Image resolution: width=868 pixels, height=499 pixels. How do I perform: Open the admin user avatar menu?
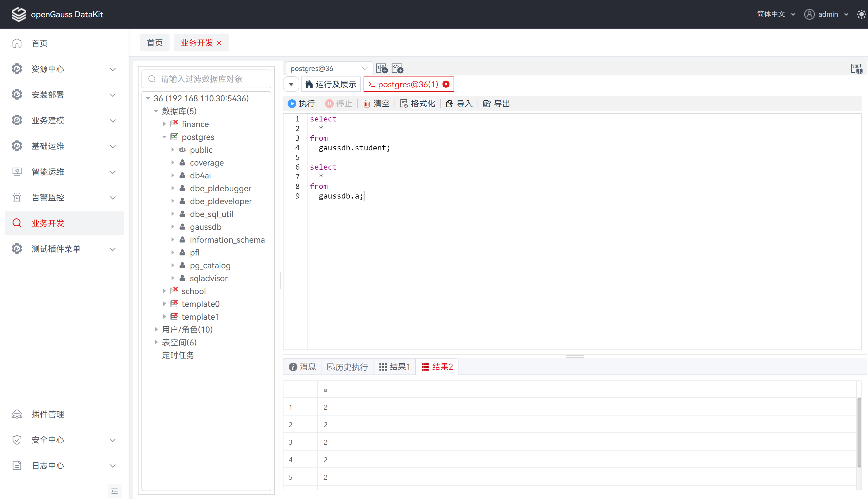coord(809,14)
